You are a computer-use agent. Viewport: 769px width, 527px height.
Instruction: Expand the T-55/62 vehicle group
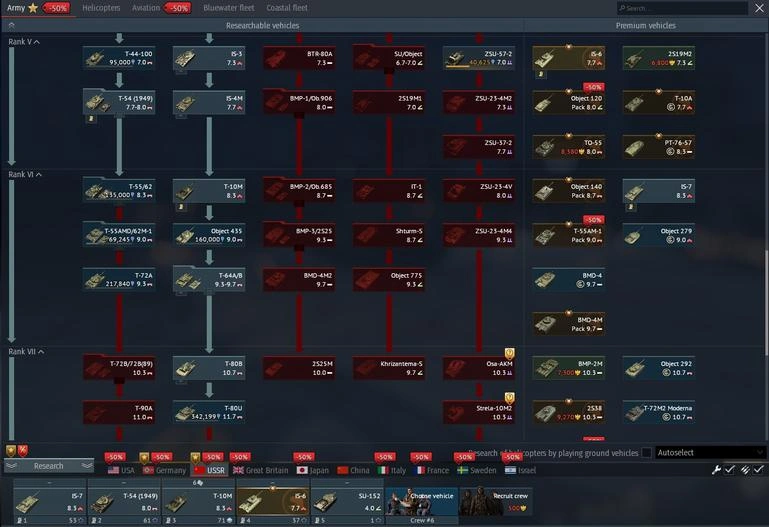[x=119, y=191]
